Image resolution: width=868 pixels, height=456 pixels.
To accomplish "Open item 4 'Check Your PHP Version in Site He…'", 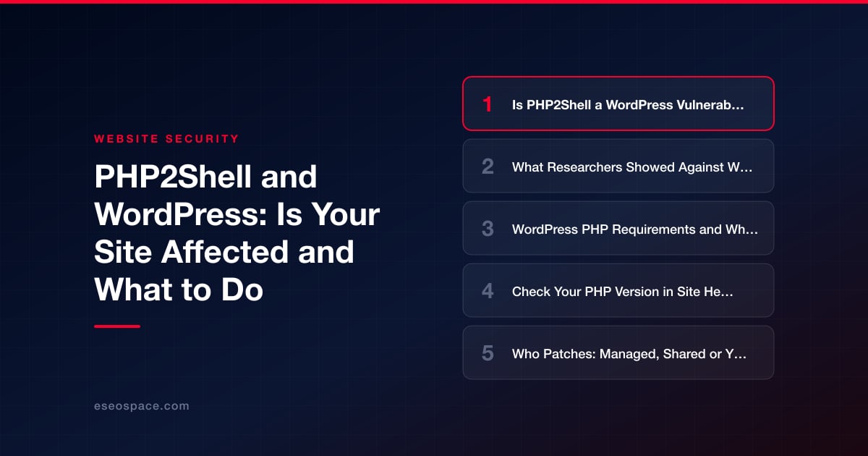I will [618, 290].
